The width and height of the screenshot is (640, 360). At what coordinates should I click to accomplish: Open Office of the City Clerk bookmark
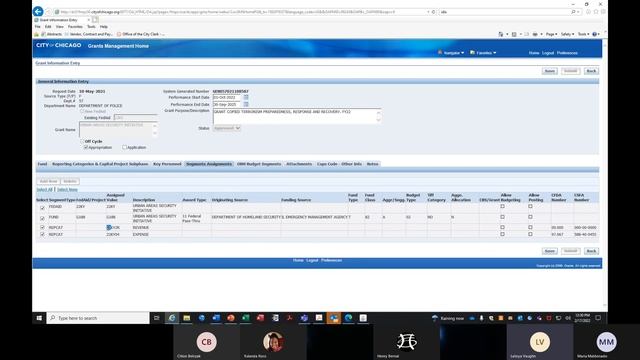(x=141, y=34)
